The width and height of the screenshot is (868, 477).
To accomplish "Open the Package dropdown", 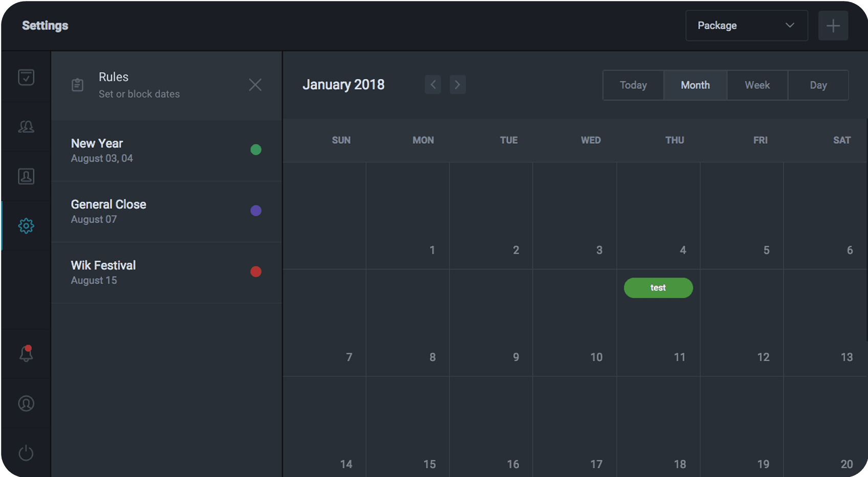I will click(746, 26).
